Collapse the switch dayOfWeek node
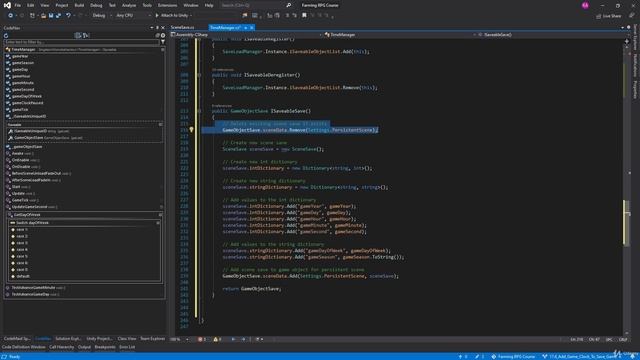This screenshot has height=360, width=640. pos(158,223)
